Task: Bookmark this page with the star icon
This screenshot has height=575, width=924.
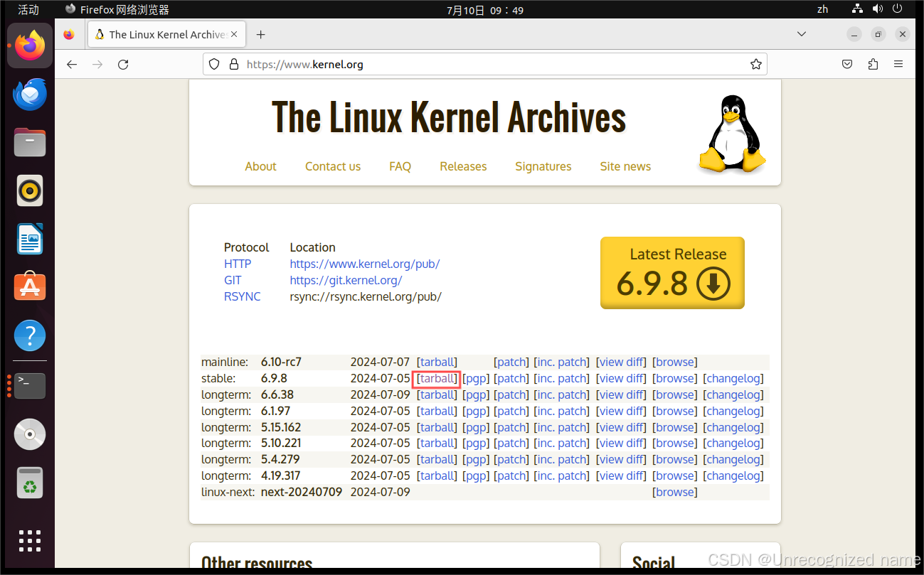Action: click(755, 64)
